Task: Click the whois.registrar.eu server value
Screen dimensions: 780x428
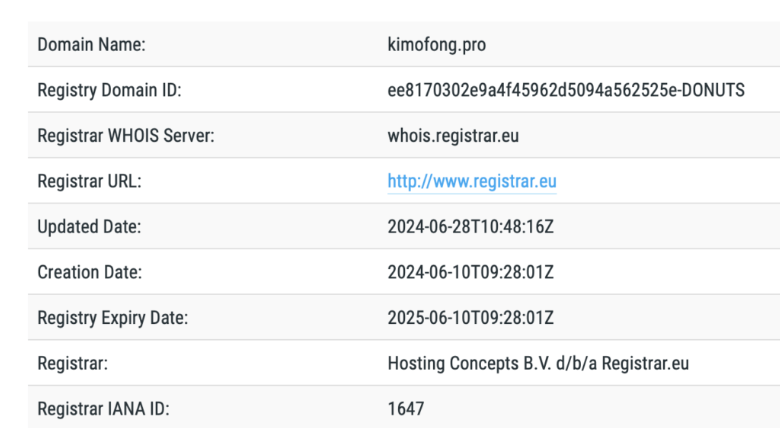Action: pyautogui.click(x=453, y=136)
